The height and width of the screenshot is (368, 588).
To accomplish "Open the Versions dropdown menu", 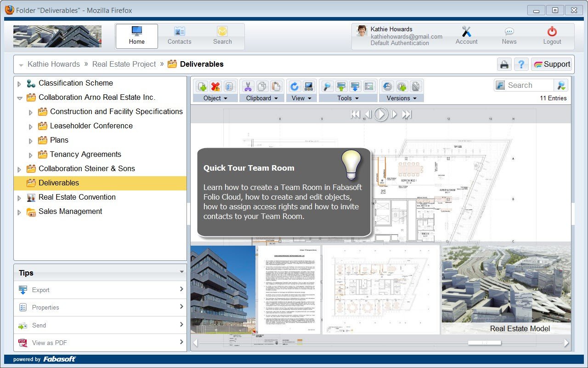I will (401, 98).
